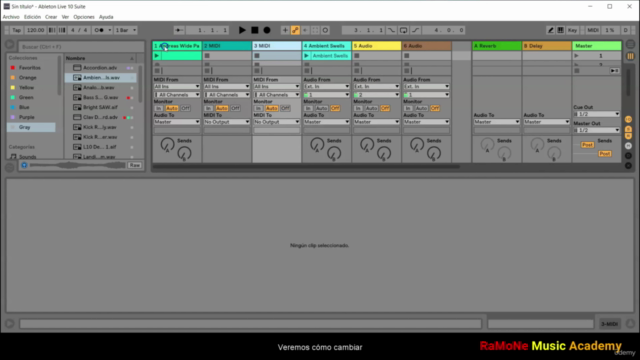
Task: Set track 3 monitor to Off
Action: tap(285, 109)
